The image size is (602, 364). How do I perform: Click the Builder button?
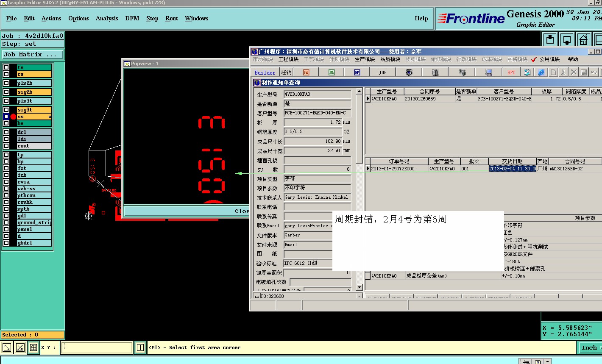point(265,72)
